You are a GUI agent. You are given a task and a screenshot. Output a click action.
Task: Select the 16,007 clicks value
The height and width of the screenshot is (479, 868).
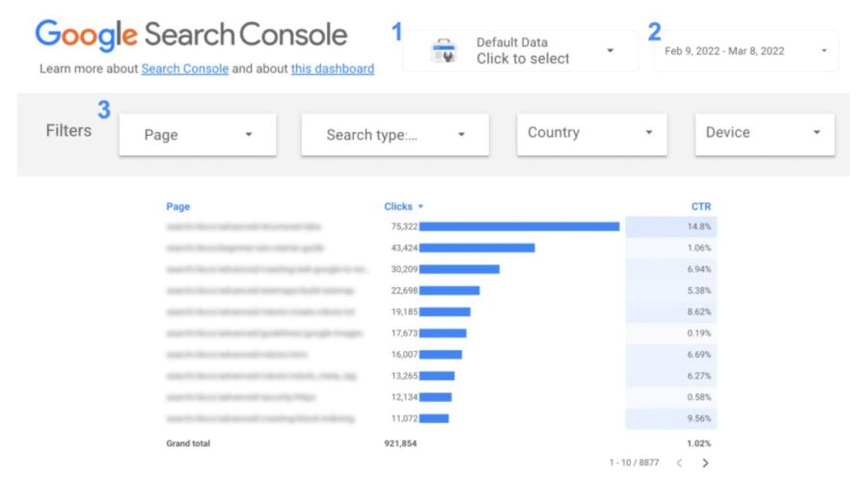tap(404, 354)
